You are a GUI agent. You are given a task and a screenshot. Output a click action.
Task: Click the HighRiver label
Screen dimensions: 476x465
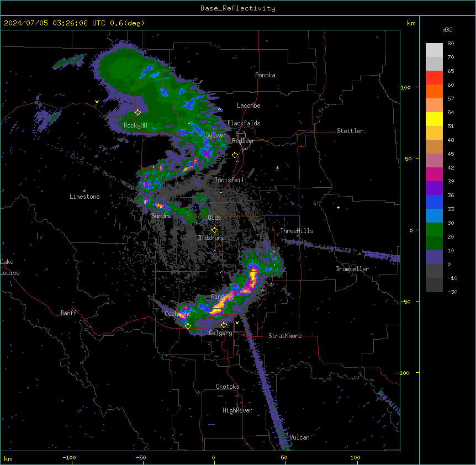click(237, 410)
